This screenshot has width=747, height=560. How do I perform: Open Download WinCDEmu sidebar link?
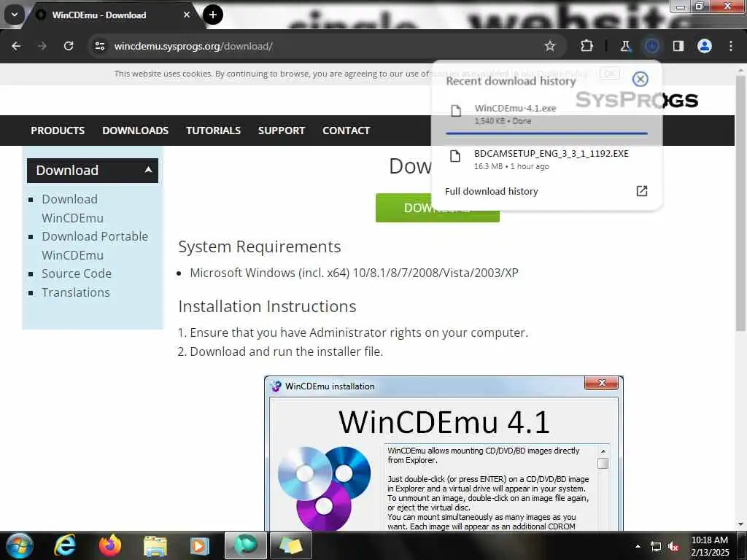tap(72, 209)
